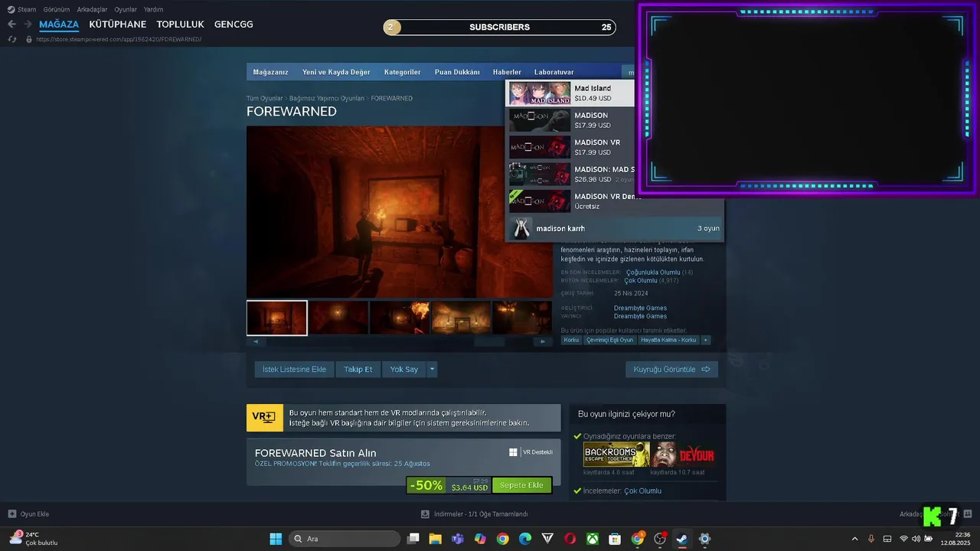Click the Yok Say button
Image resolution: width=980 pixels, height=551 pixels.
(403, 369)
